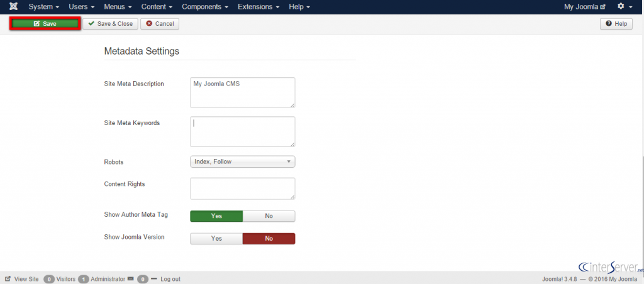Image resolution: width=644 pixels, height=284 pixels.
Task: Click the View Site external link icon
Action: [x=8, y=279]
